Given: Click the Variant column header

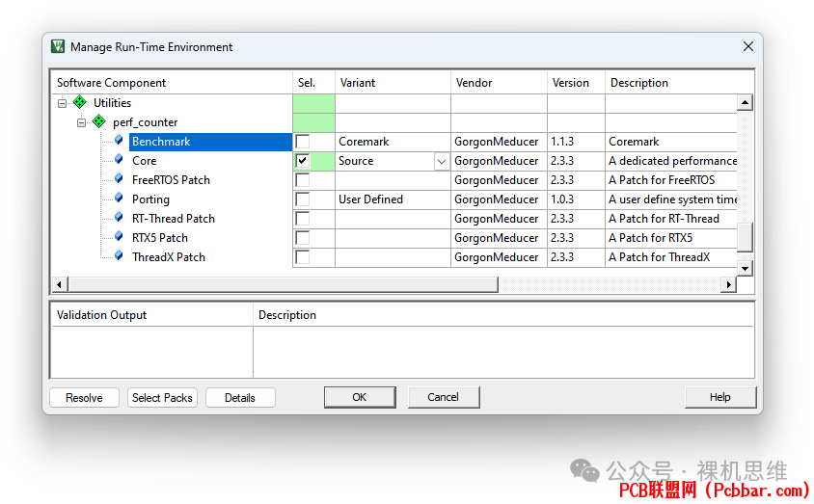Looking at the screenshot, I should coord(393,83).
